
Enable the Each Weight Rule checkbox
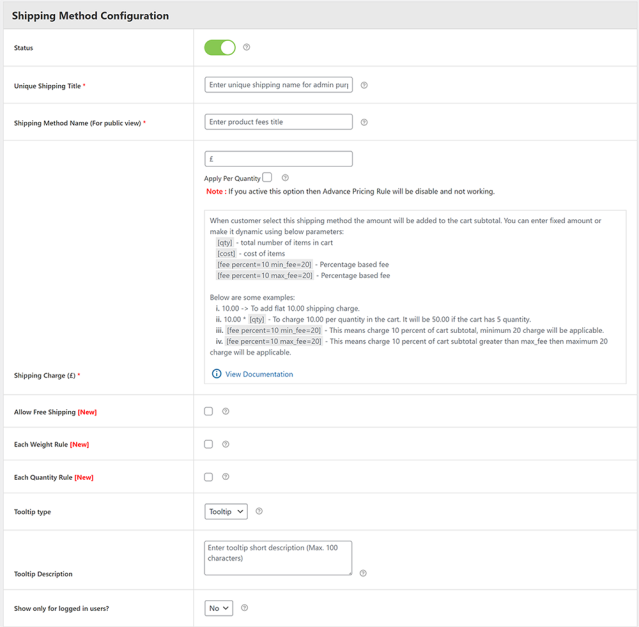(209, 444)
